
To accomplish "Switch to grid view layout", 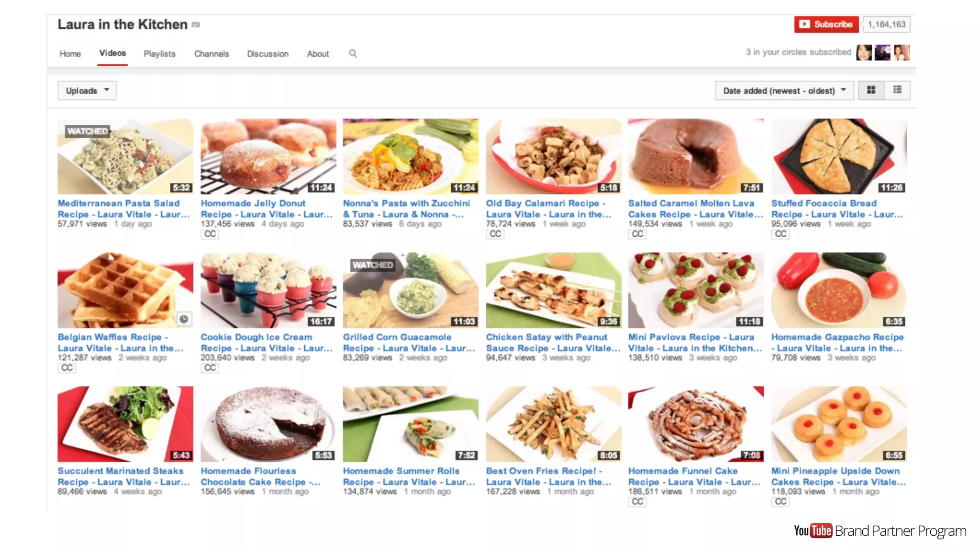I will click(x=871, y=90).
